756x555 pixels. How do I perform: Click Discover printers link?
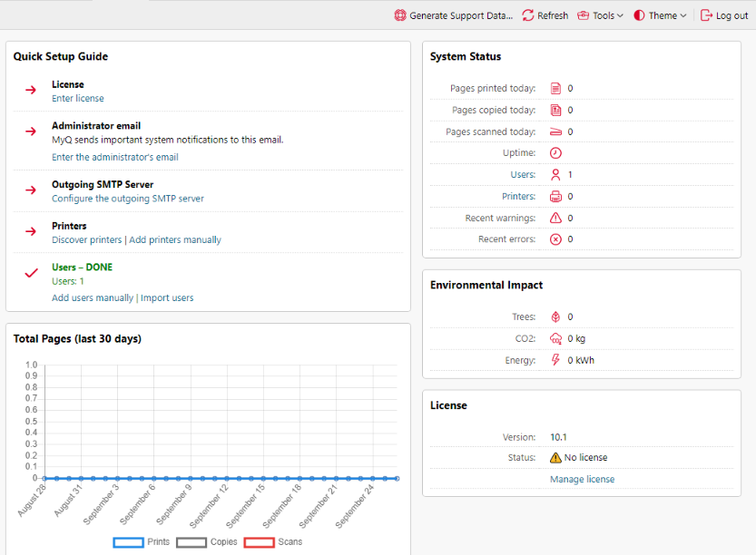(86, 240)
